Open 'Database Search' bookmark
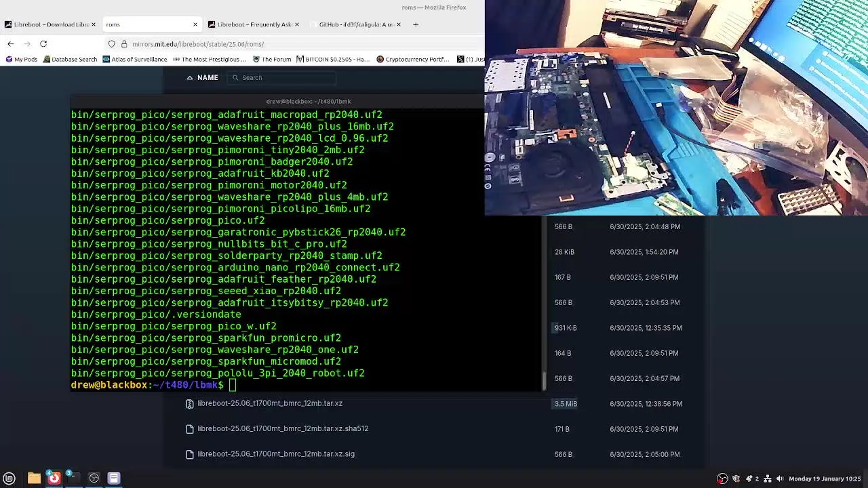The height and width of the screenshot is (488, 868). pos(70,60)
